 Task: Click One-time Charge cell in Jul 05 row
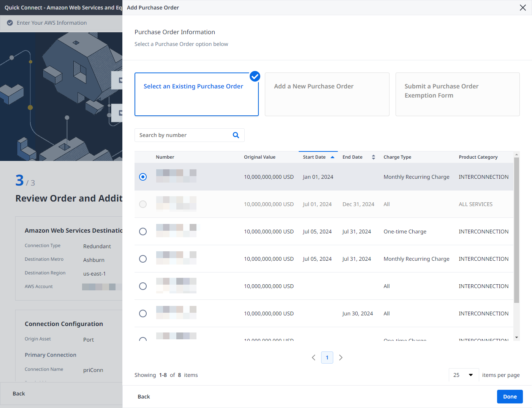pyautogui.click(x=405, y=232)
